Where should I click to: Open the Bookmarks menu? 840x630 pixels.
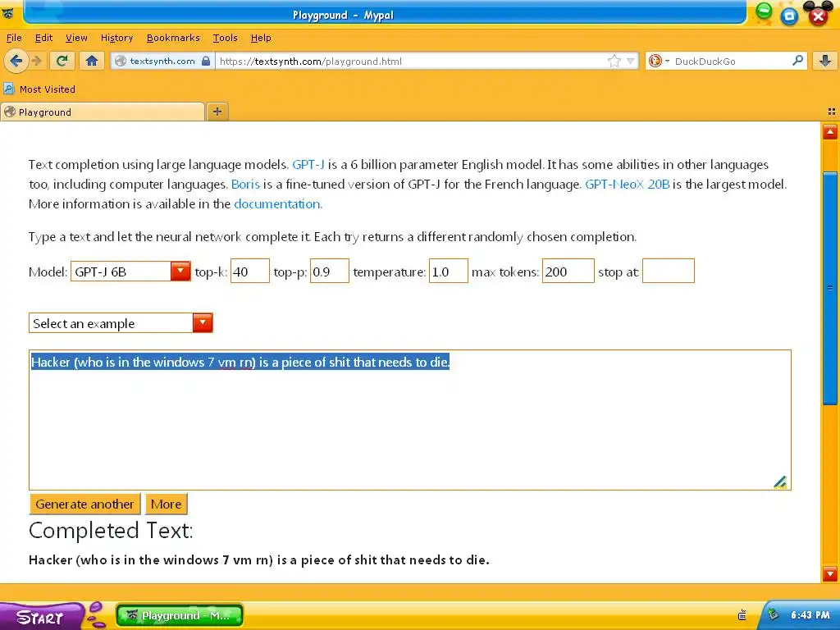pyautogui.click(x=173, y=38)
